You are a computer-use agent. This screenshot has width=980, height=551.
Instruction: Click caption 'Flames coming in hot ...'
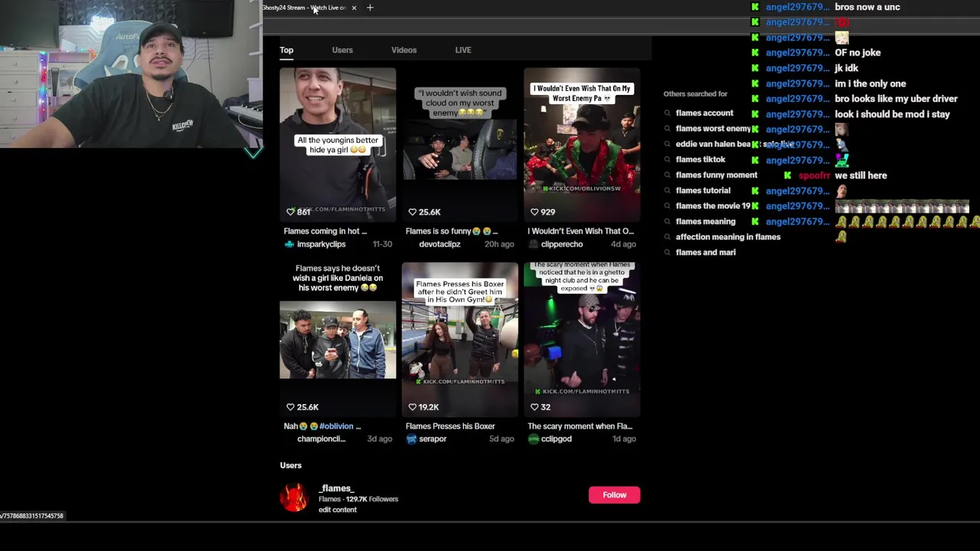[325, 231]
